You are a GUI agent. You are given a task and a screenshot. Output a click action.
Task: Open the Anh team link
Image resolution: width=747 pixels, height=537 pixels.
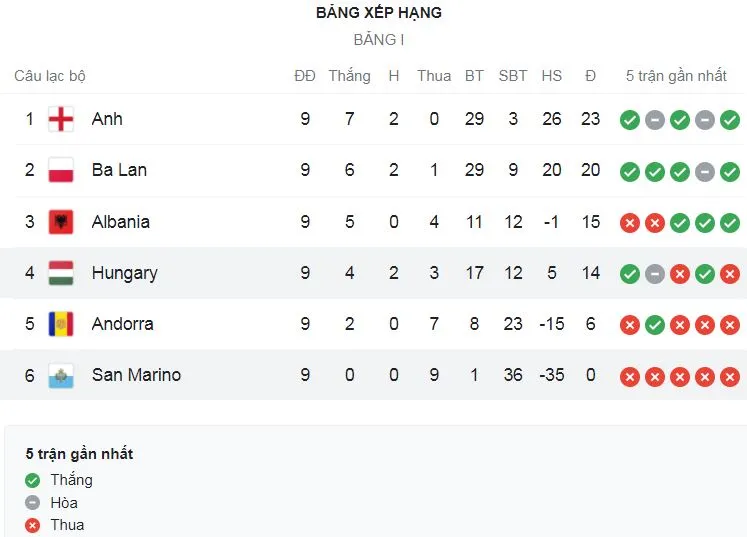(x=107, y=119)
